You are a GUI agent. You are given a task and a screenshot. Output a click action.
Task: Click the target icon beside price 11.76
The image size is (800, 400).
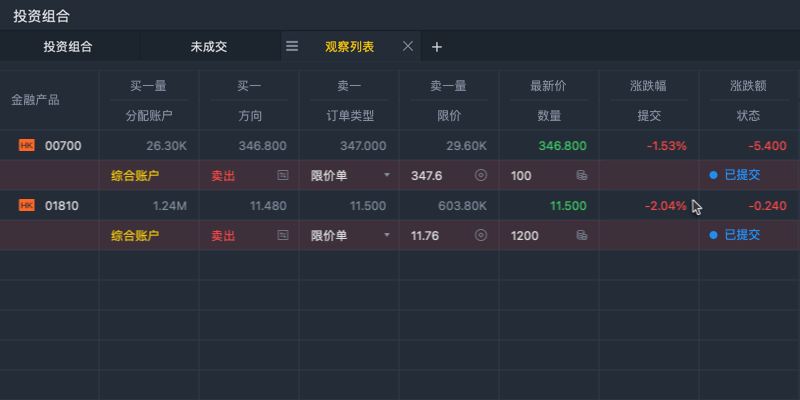(x=480, y=236)
